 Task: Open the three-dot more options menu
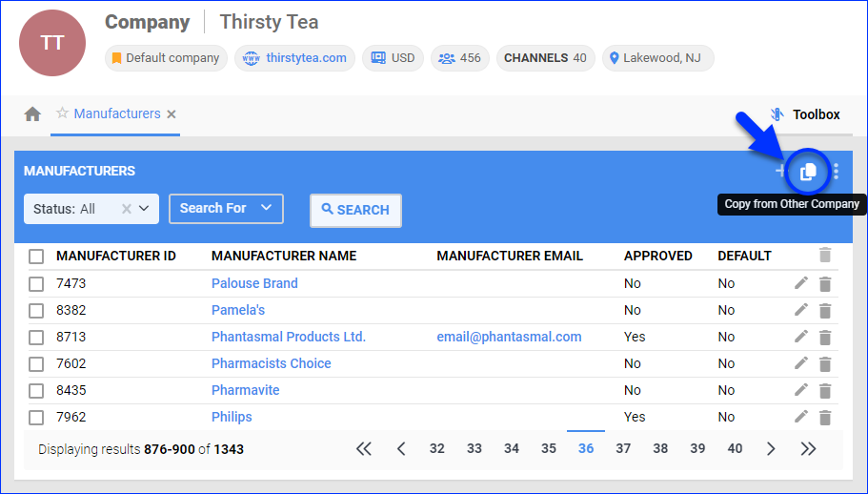(x=836, y=172)
